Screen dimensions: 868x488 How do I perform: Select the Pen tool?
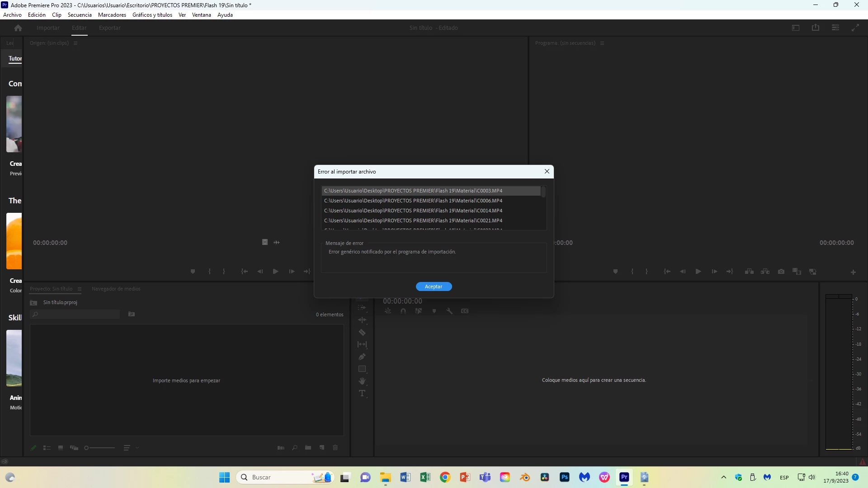coord(362,357)
